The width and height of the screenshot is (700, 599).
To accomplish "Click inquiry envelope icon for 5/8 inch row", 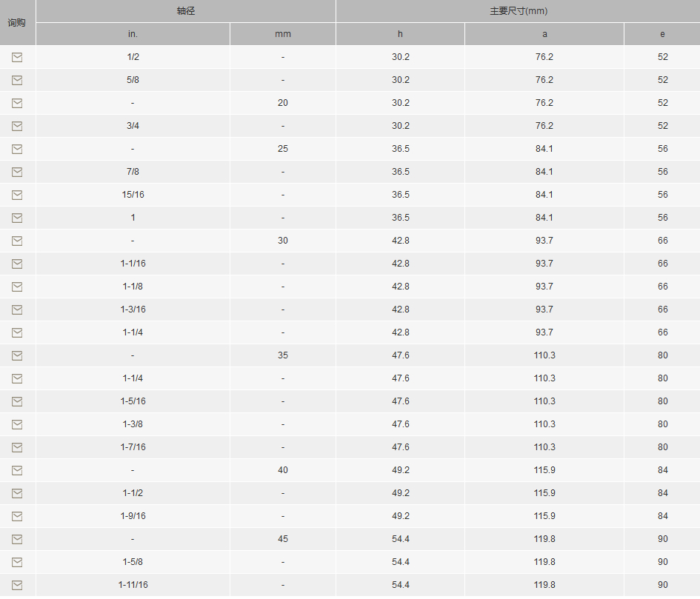I will [17, 81].
